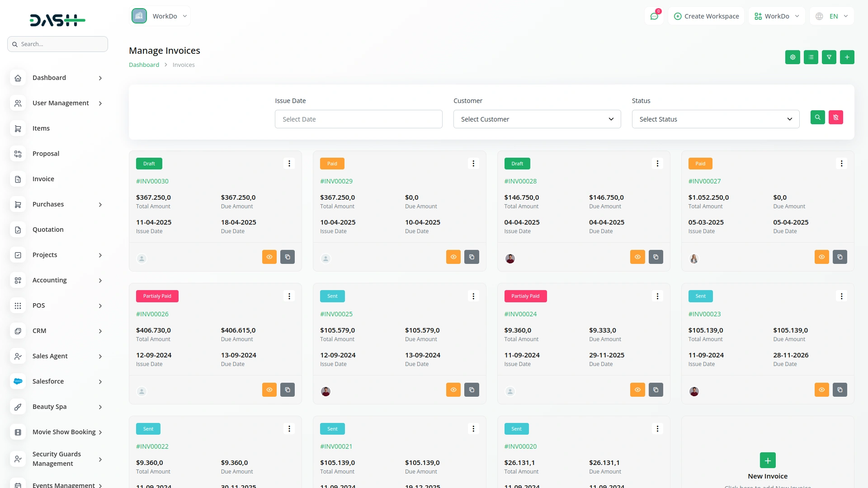Duplicate invoice #INV00030 via copy icon
This screenshot has width=868, height=488.
point(288,257)
